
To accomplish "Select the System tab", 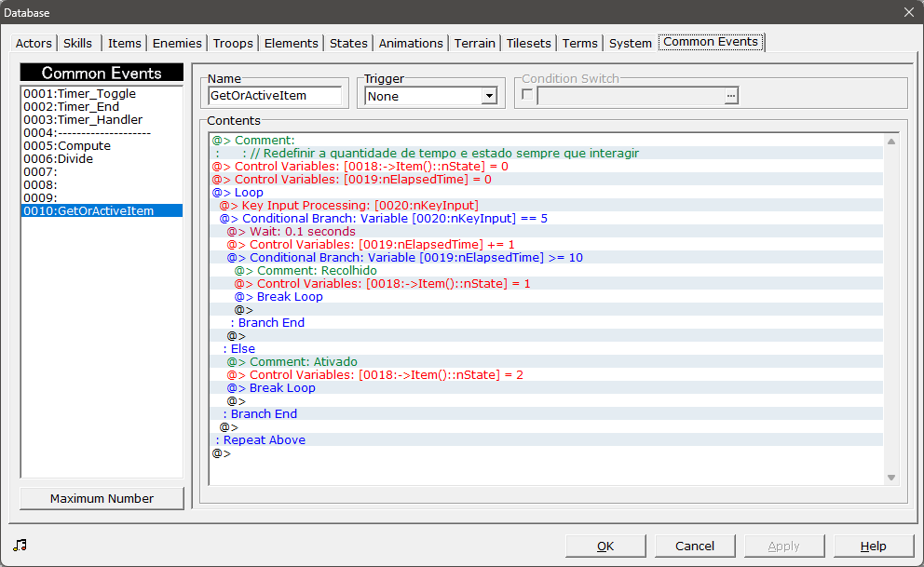I will pyautogui.click(x=631, y=44).
